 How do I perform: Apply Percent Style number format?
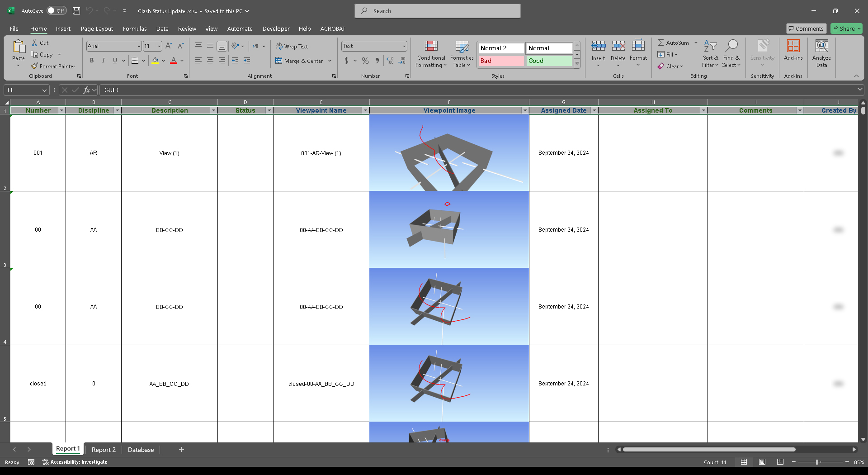[x=365, y=61]
